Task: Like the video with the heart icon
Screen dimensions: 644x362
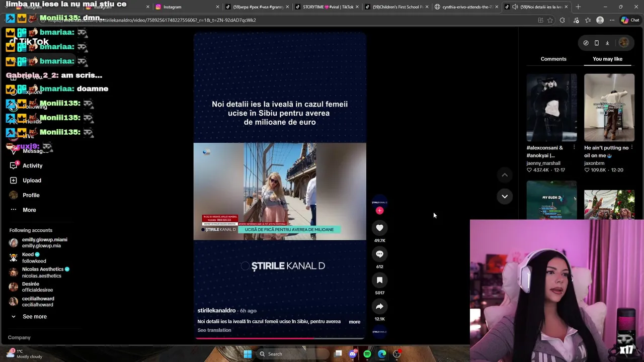Action: pos(379,228)
